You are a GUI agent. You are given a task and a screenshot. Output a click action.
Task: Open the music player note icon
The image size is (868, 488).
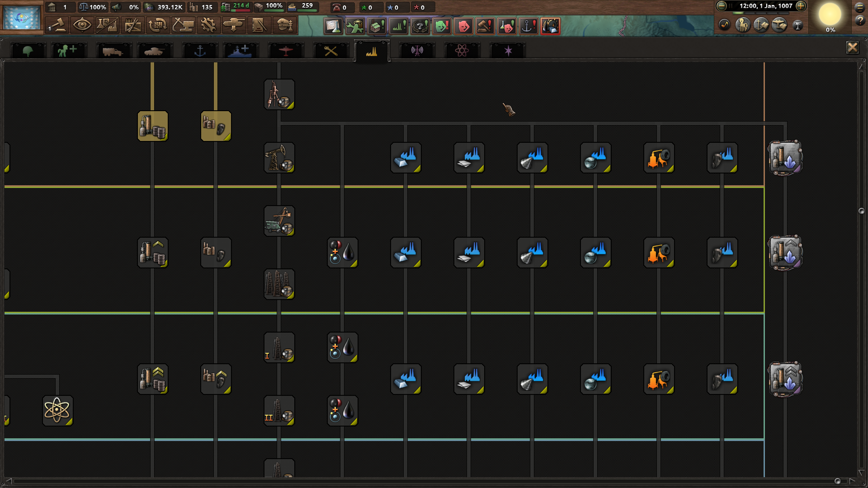pos(724,25)
